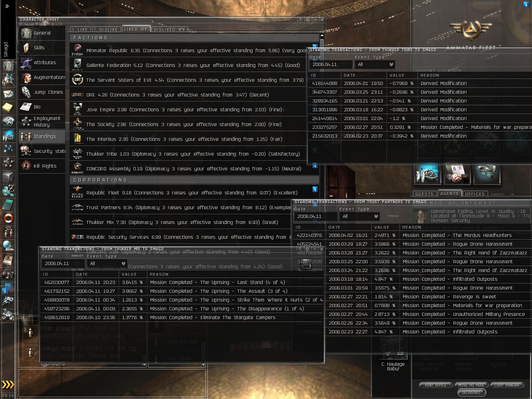The width and height of the screenshot is (532, 399).
Task: Open the blue factory station service icon
Action: point(427,173)
